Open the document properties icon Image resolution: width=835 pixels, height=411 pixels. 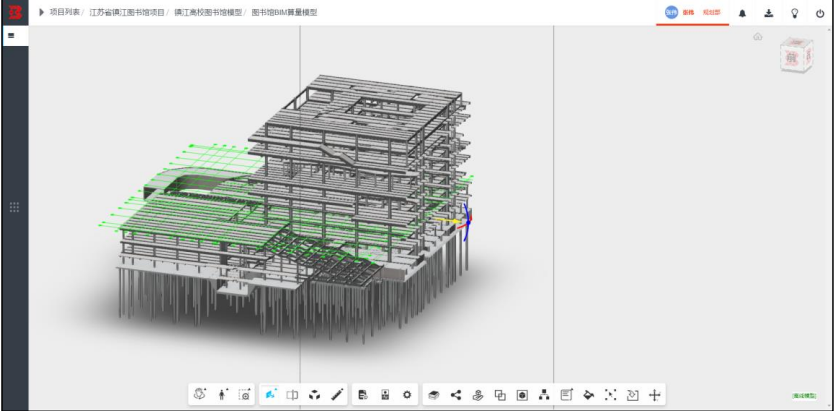[363, 395]
